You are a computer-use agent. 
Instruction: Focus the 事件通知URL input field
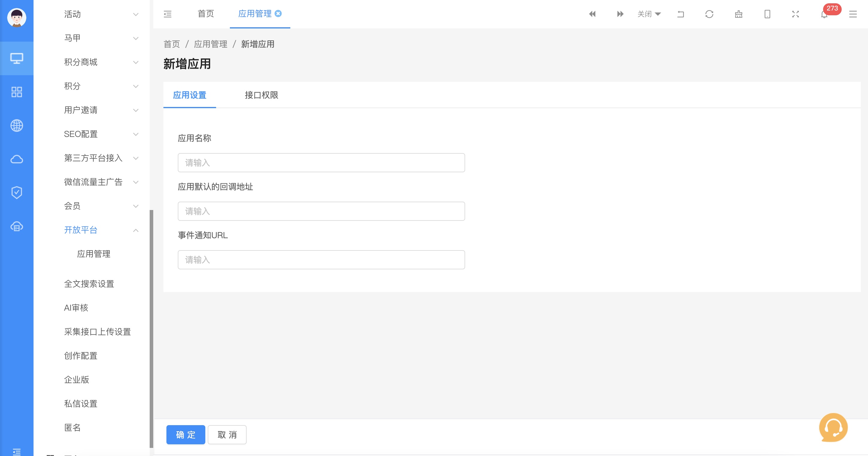(x=321, y=260)
